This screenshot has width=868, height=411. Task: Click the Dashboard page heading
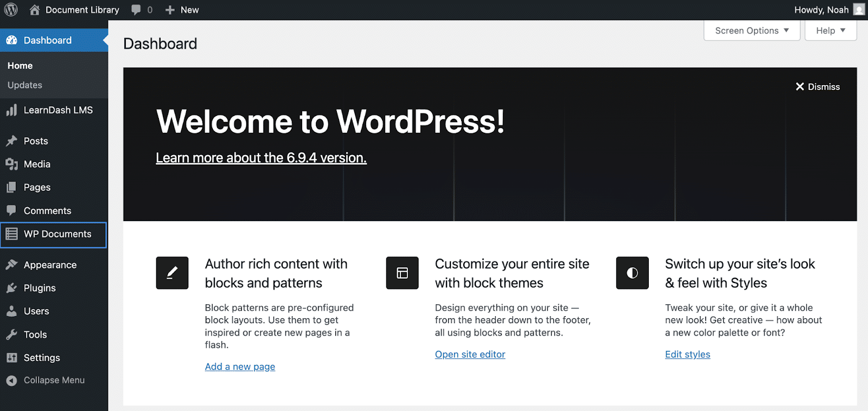point(160,43)
